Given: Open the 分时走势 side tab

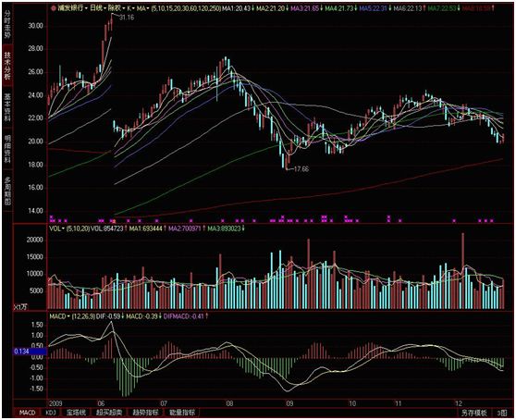Looking at the screenshot, I should coord(7,24).
